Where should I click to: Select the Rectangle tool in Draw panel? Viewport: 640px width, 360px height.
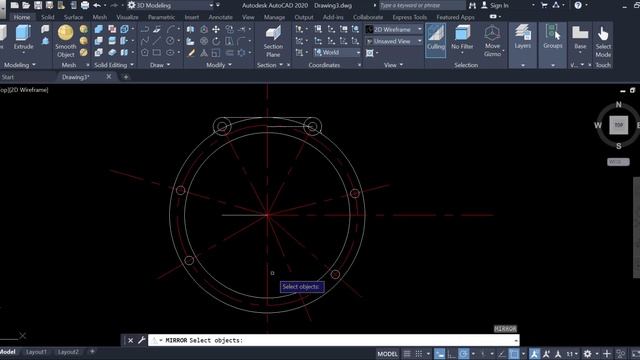pyautogui.click(x=157, y=53)
